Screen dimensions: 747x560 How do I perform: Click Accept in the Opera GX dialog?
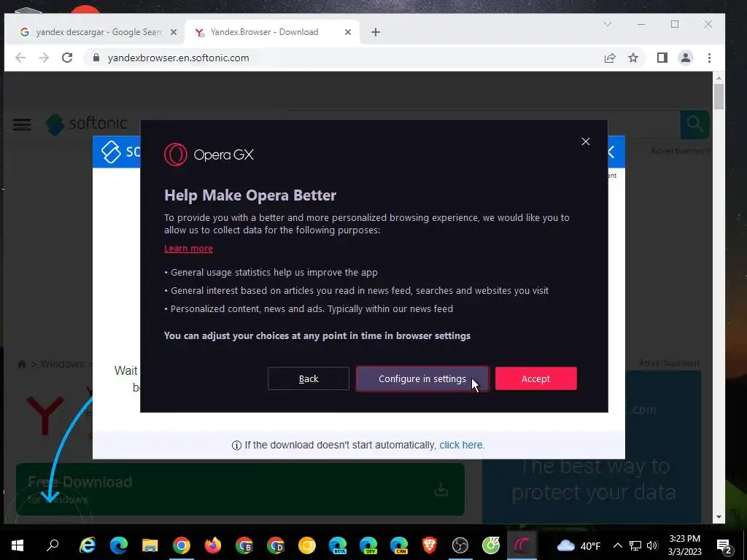point(535,378)
